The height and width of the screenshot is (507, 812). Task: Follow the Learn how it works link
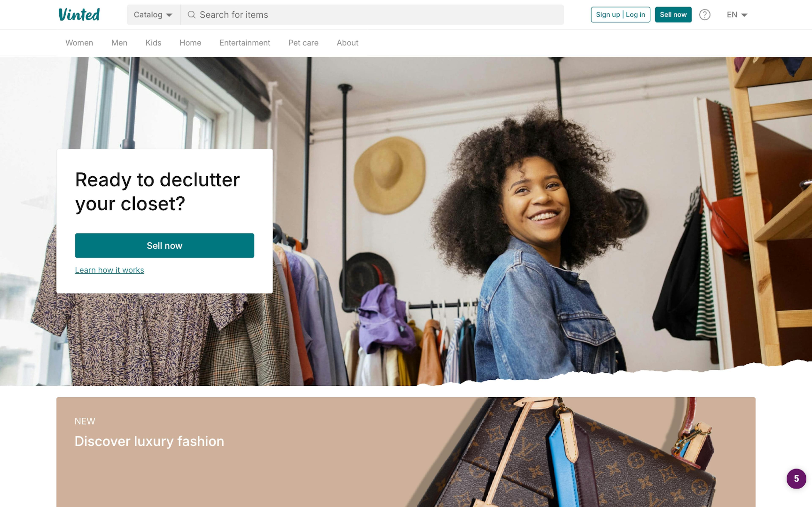point(109,270)
